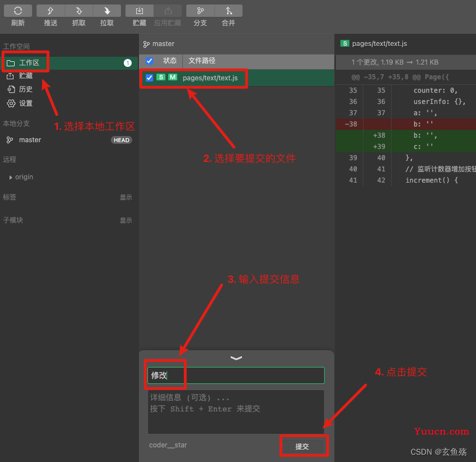Toggle checkbox for pages/text/text.js
Viewport: 476px width, 462px height.
[149, 78]
